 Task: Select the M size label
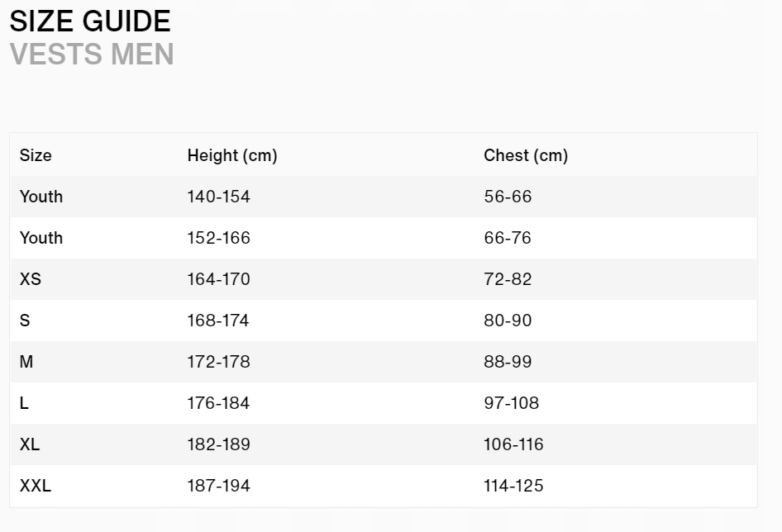pos(26,362)
